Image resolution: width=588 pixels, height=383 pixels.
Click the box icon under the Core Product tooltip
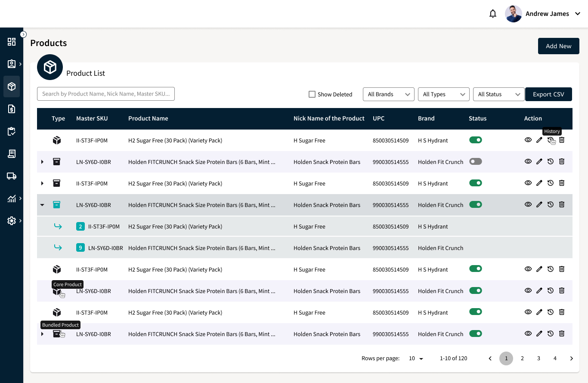56,291
